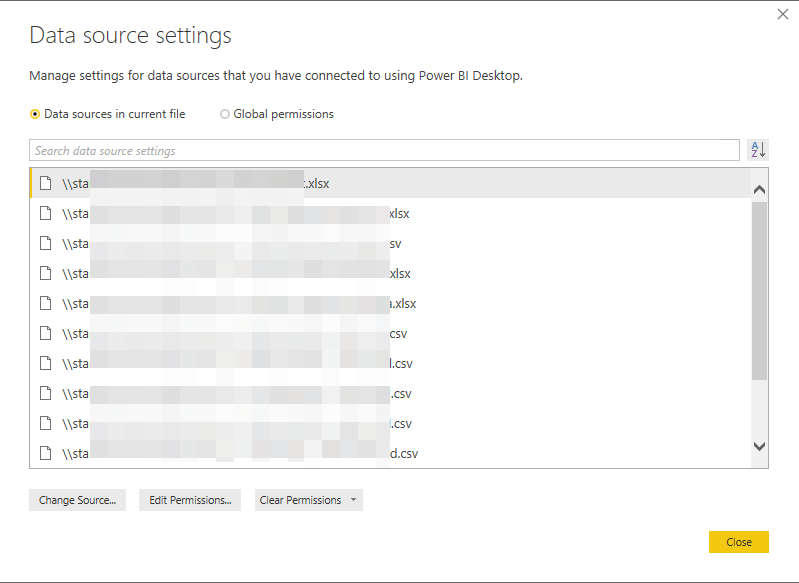
Task: Click the scroll down arrow in list
Action: tap(759, 446)
